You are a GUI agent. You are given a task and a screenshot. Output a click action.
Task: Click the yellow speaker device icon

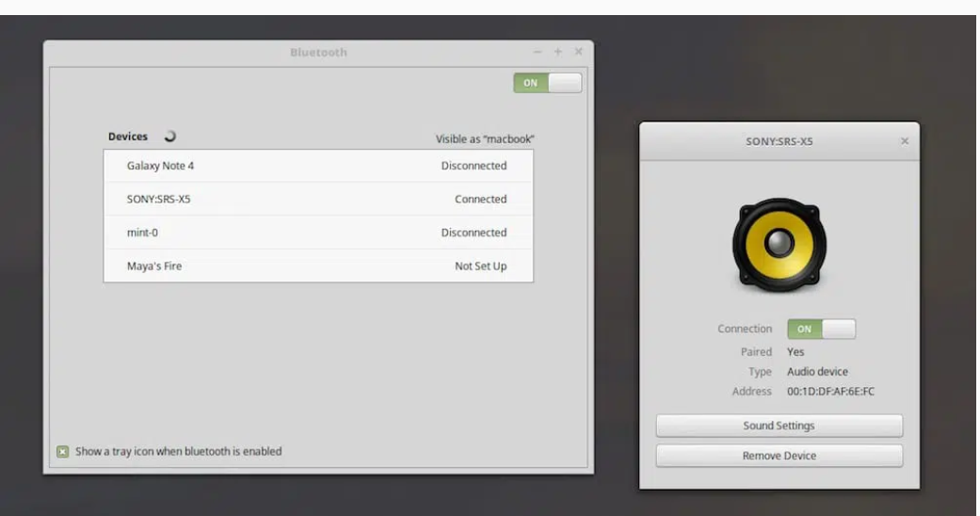(779, 245)
